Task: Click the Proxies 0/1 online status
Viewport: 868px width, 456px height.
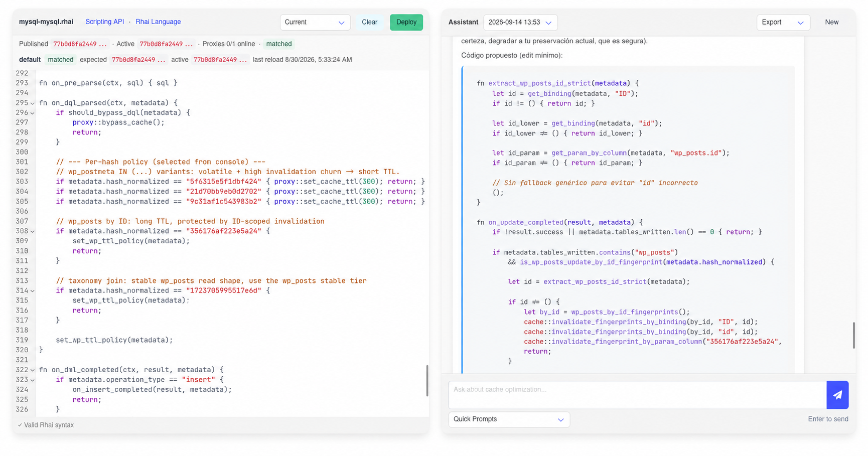Action: coord(228,44)
